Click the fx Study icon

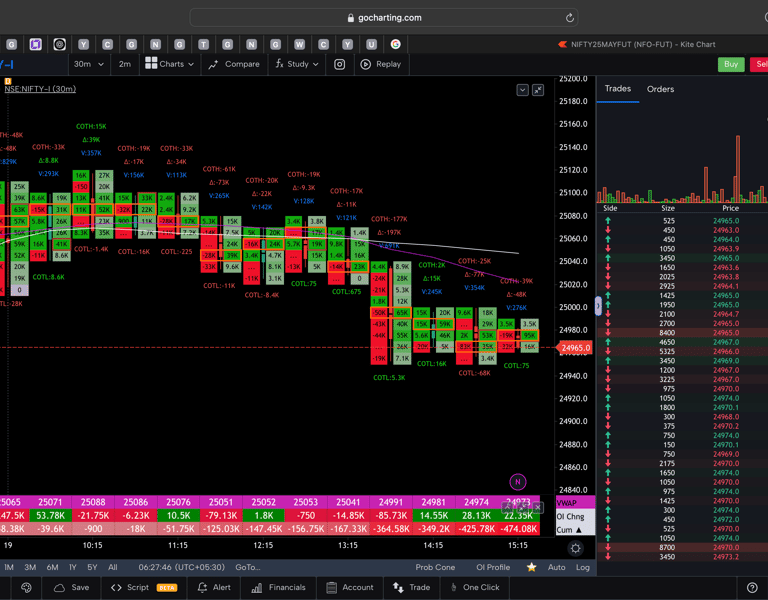coord(279,64)
